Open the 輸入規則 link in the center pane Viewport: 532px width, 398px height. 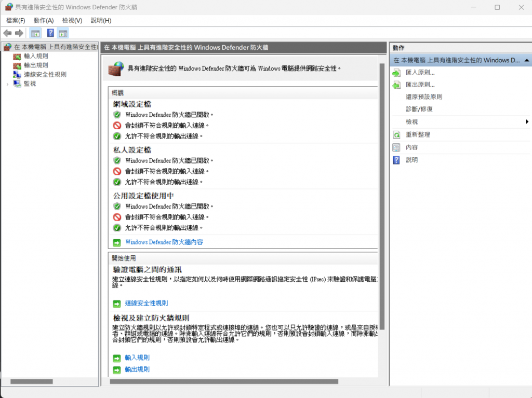(137, 358)
